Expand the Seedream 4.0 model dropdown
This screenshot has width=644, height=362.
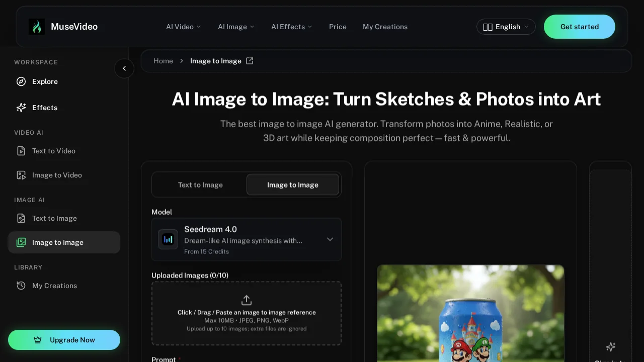coord(330,239)
